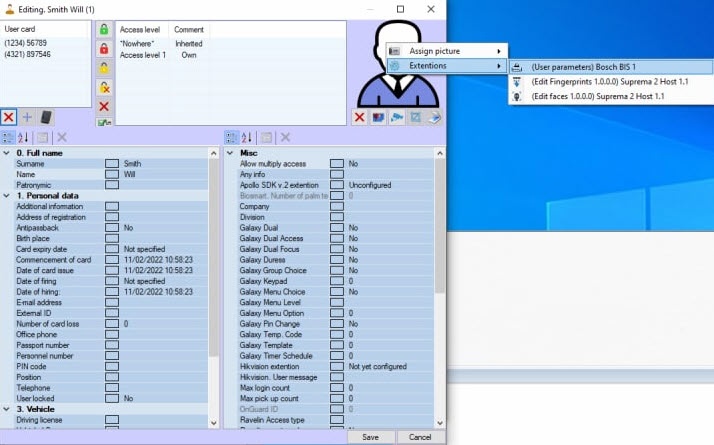Viewport: 714px width, 445px height.
Task: Click the plain yellow lock icon
Action: click(x=104, y=68)
